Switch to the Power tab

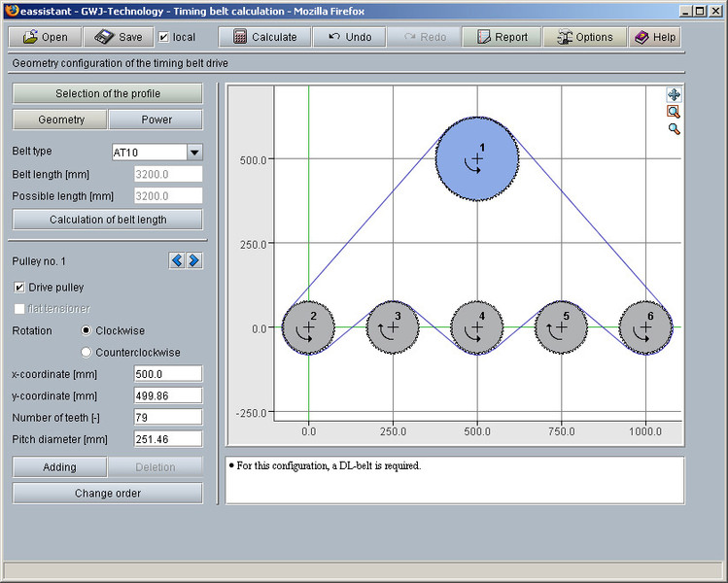(156, 120)
